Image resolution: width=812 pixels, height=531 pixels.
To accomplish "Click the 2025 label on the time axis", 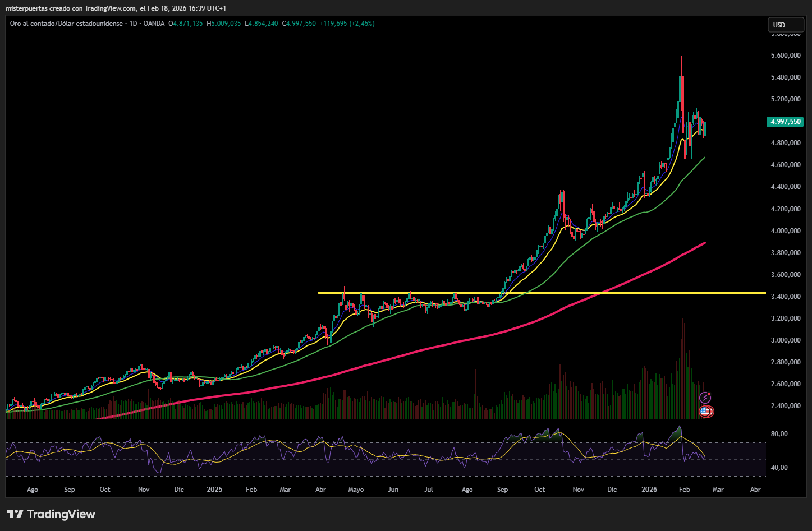I will point(214,490).
